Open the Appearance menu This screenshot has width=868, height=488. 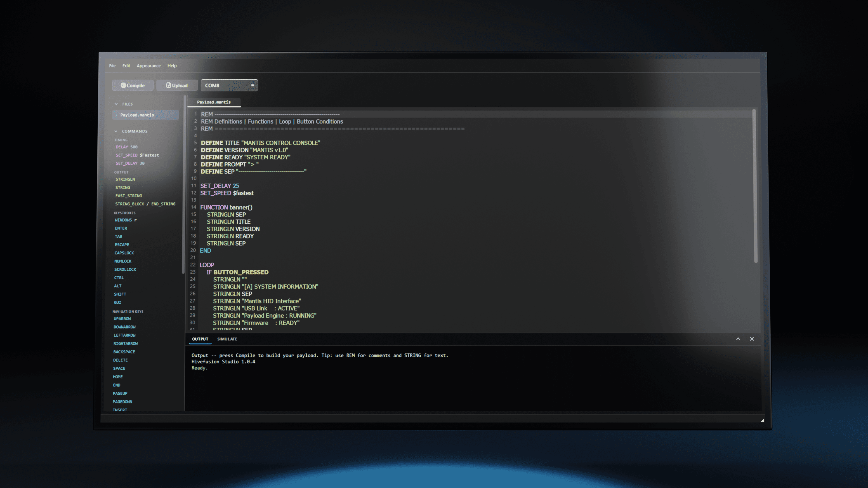149,66
